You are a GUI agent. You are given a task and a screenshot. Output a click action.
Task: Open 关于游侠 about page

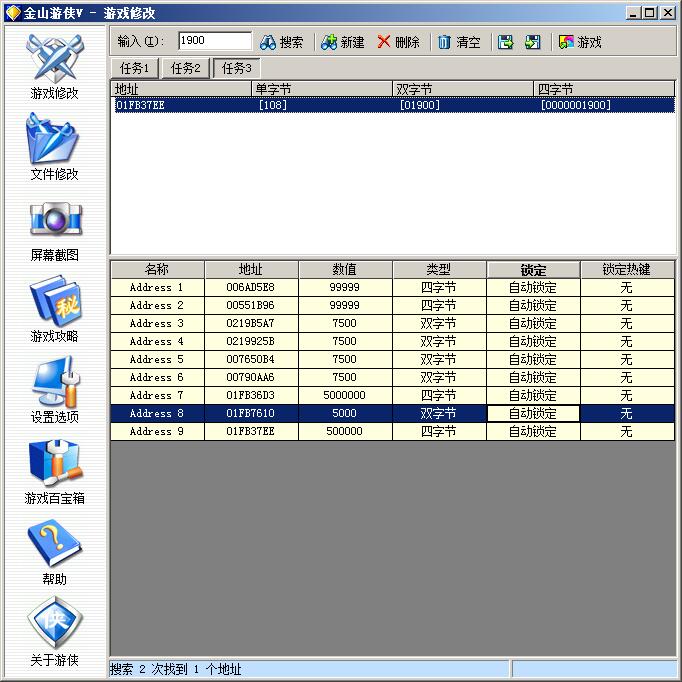click(x=54, y=632)
